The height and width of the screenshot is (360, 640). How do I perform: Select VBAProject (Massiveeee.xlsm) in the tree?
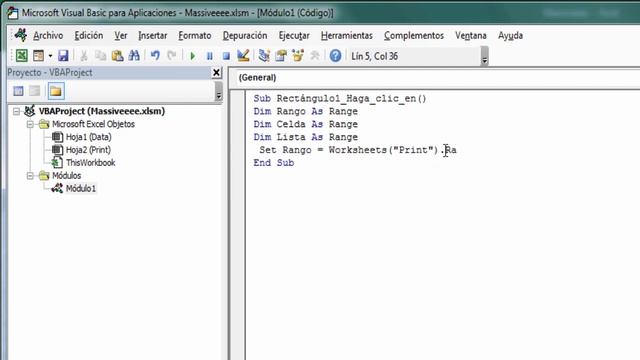point(102,111)
